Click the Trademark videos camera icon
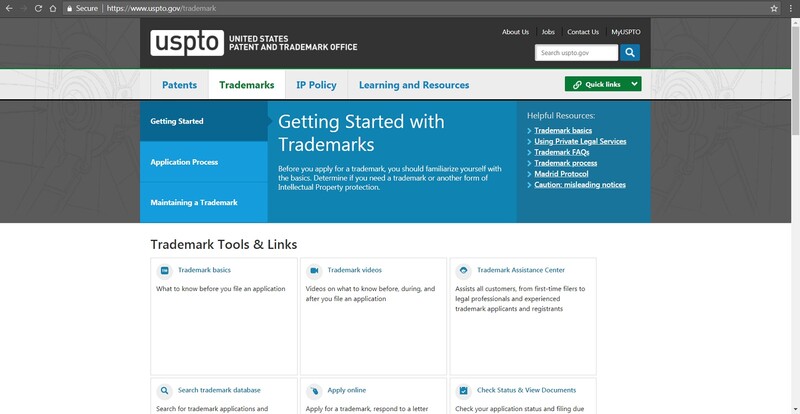This screenshot has height=414, width=800. click(x=314, y=271)
